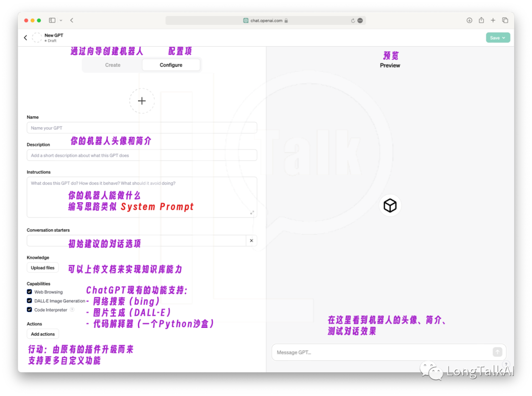532x396 pixels.
Task: Click the "Conversation starters" label
Action: [48, 230]
